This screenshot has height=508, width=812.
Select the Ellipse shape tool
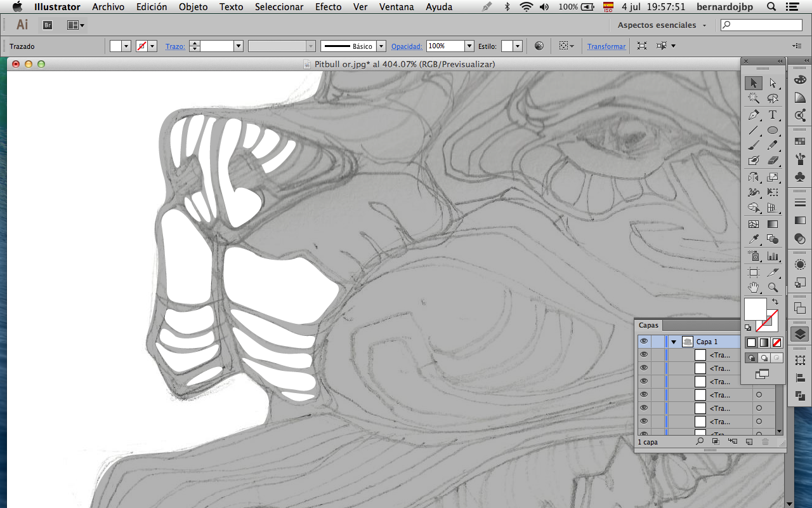tap(773, 130)
